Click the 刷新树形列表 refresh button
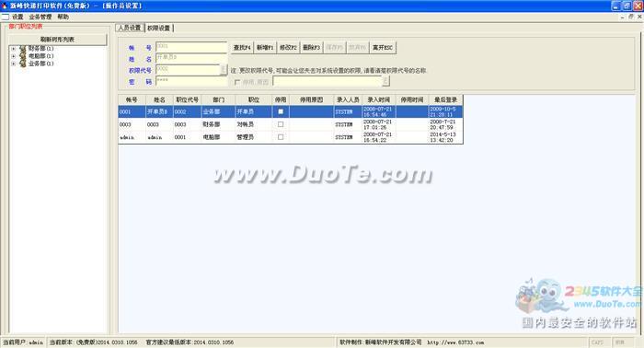 57,40
